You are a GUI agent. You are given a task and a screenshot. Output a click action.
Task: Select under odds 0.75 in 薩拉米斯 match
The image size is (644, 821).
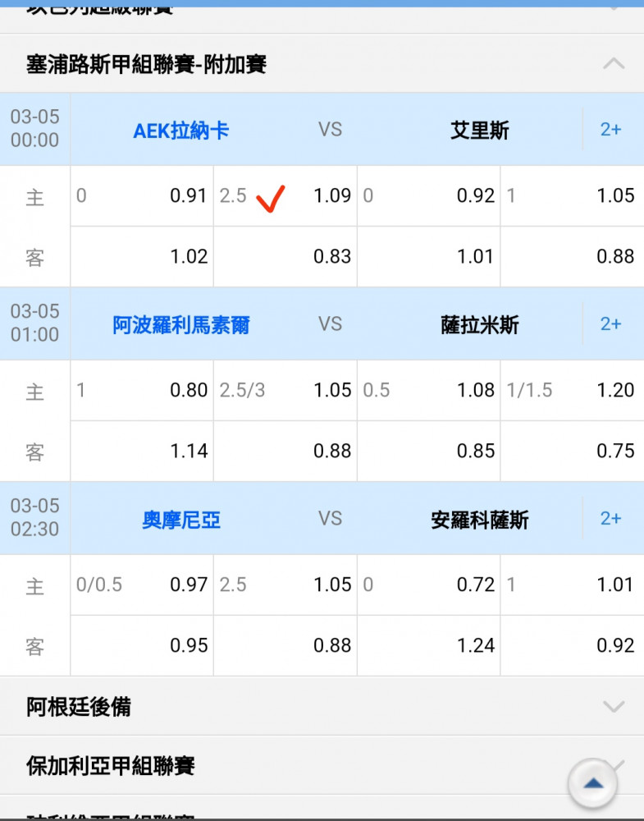click(571, 452)
